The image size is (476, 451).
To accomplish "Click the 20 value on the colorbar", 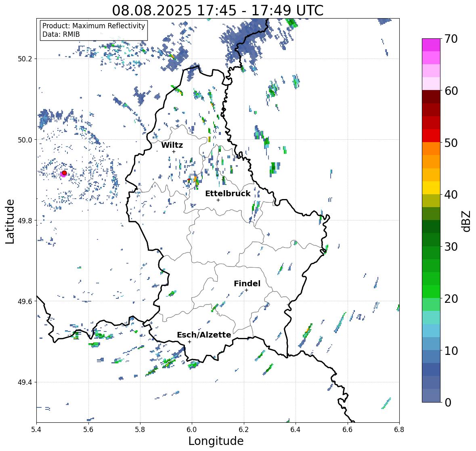I will [451, 299].
